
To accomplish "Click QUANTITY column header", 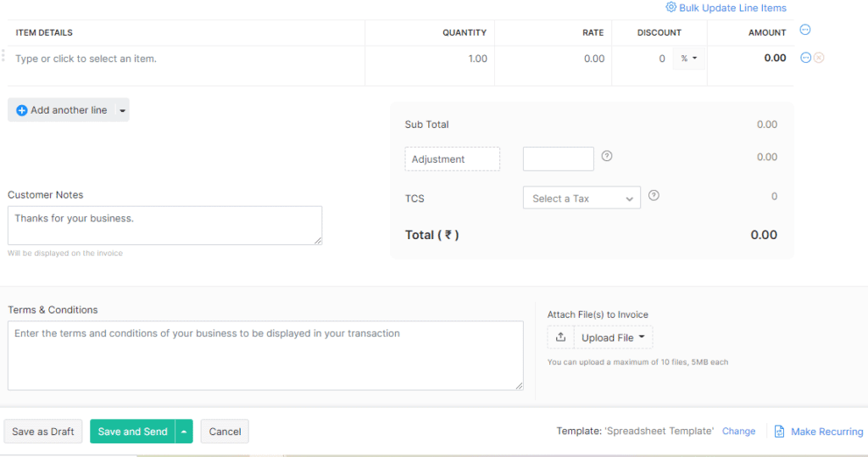I will pos(465,33).
